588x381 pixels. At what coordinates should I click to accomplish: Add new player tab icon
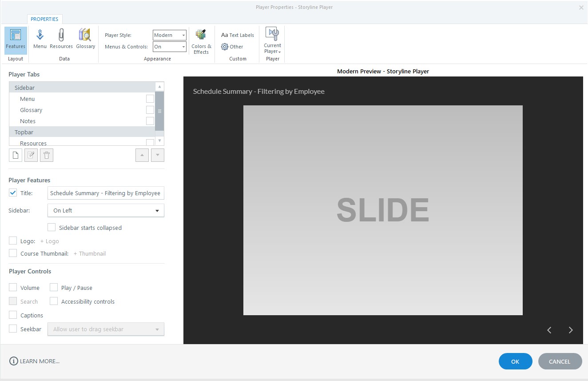click(16, 155)
